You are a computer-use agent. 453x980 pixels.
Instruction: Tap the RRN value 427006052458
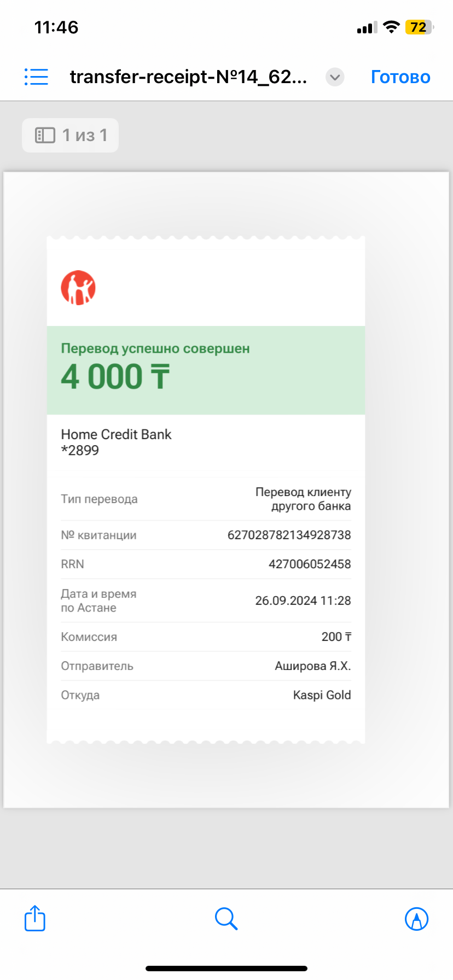point(310,564)
